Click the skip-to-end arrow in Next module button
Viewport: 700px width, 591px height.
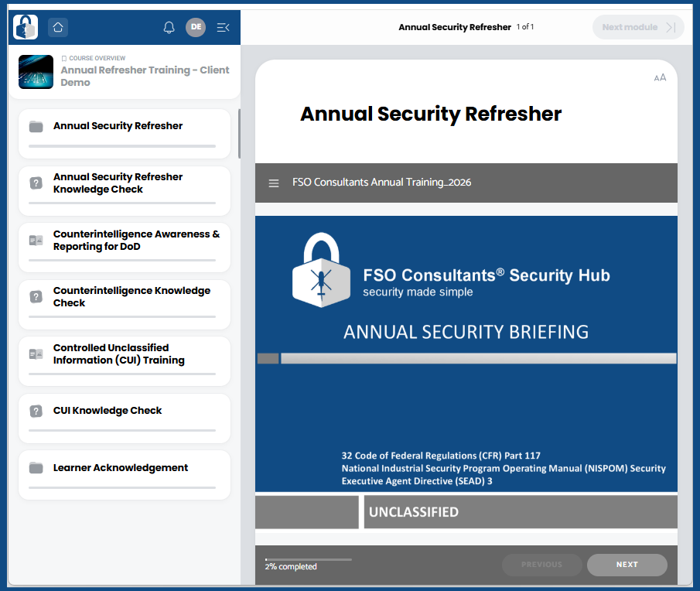tap(671, 28)
